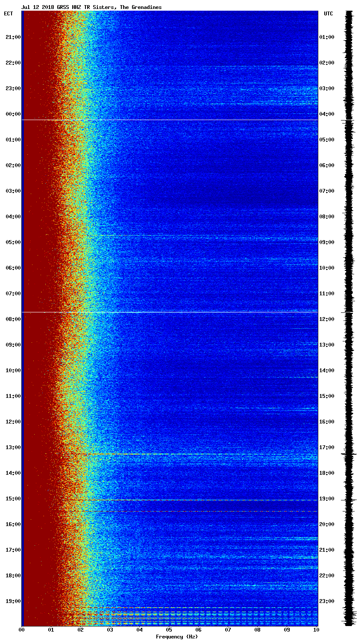Click the ECT axis label '08:00'
364x641 pixels.
(x=13, y=319)
